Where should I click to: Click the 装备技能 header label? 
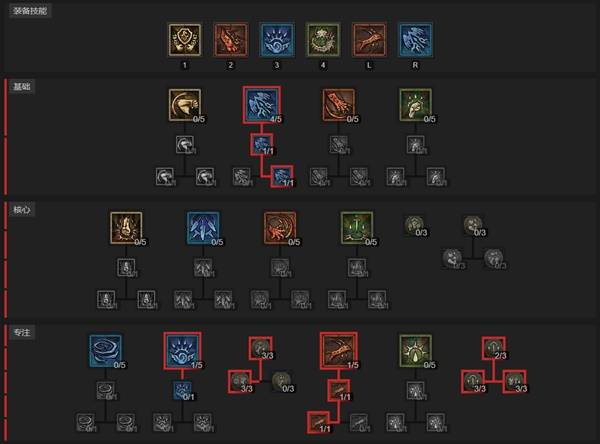tap(30, 10)
